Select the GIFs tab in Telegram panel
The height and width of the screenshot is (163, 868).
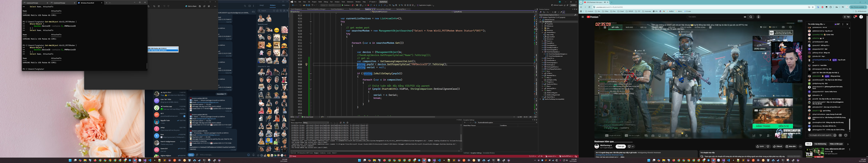[284, 5]
